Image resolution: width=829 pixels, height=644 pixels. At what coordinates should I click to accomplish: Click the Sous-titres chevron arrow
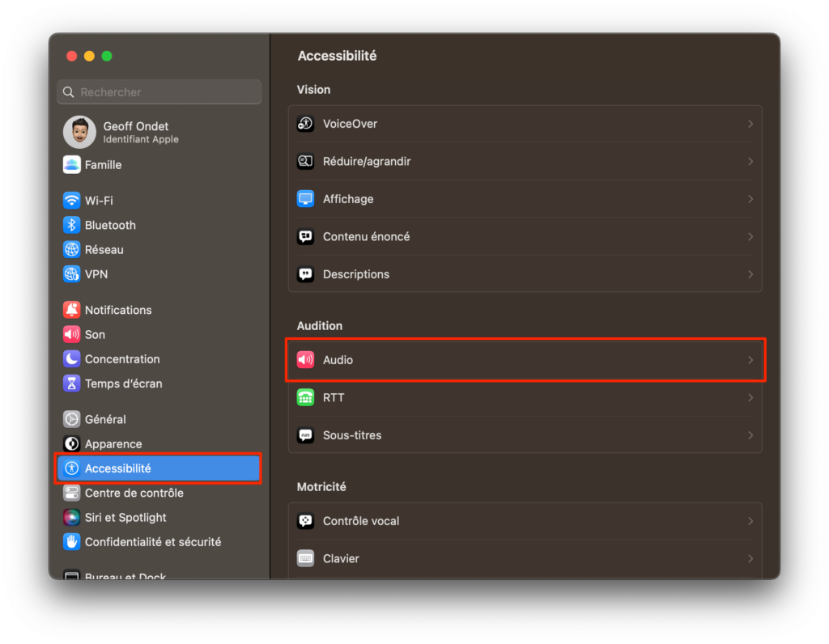(750, 435)
